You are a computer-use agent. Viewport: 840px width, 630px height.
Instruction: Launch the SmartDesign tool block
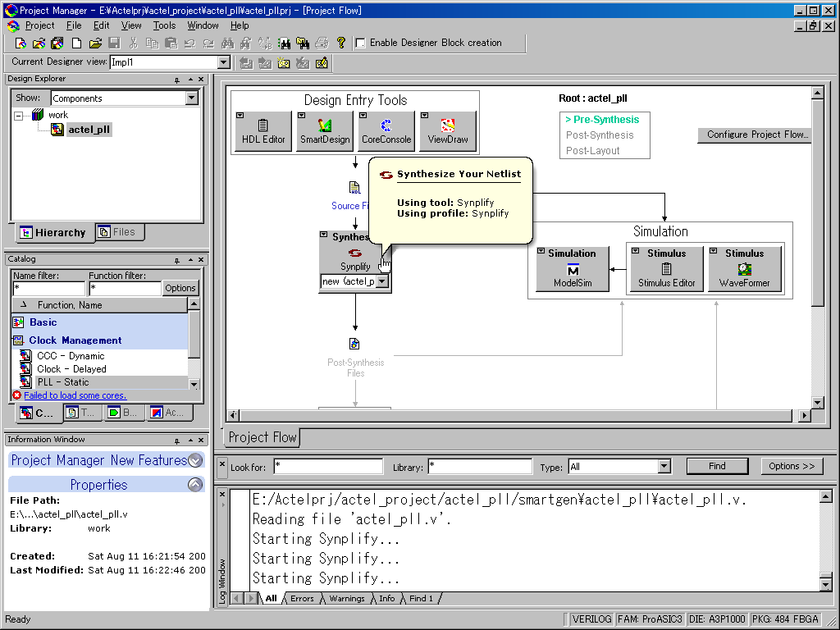[325, 131]
